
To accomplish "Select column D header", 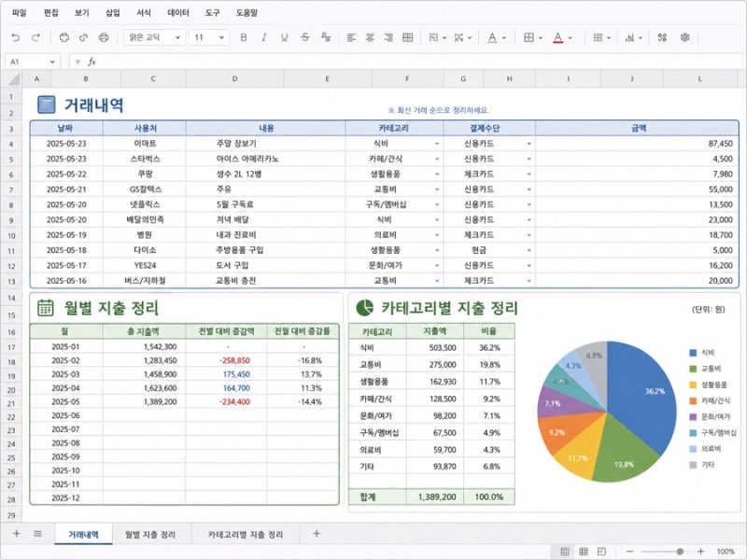I will pyautogui.click(x=234, y=78).
